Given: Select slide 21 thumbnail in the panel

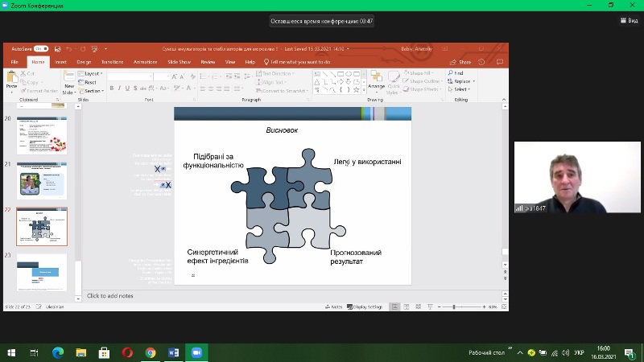Looking at the screenshot, I should (x=42, y=181).
